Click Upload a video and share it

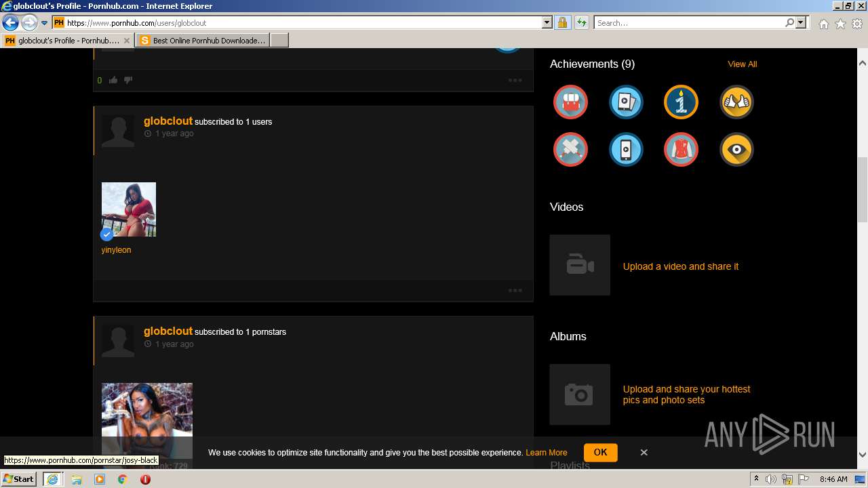[x=681, y=266]
